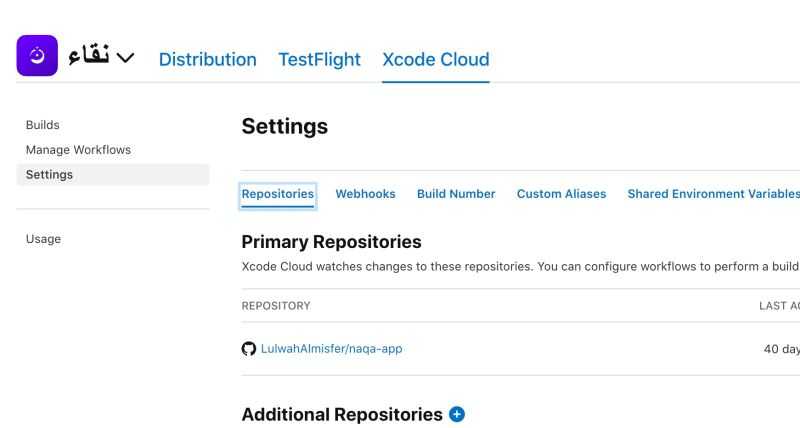
Task: Go to Builds in the sidebar
Action: (x=43, y=125)
